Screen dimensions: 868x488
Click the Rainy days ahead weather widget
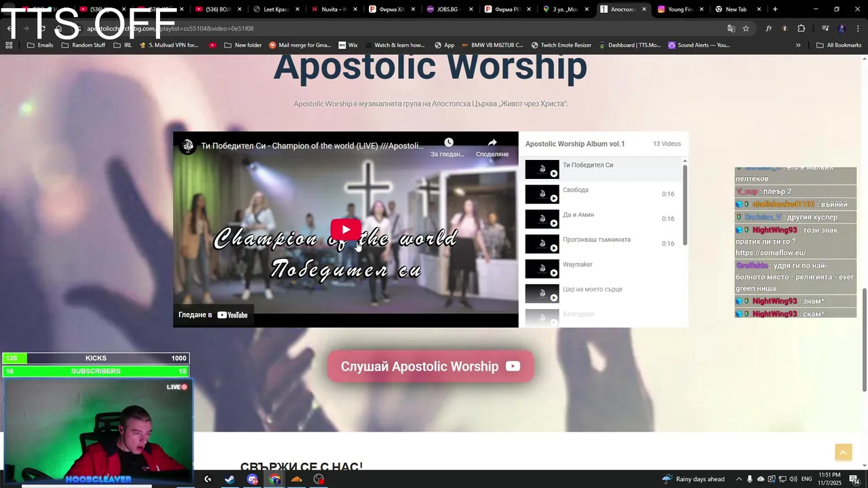click(x=693, y=479)
